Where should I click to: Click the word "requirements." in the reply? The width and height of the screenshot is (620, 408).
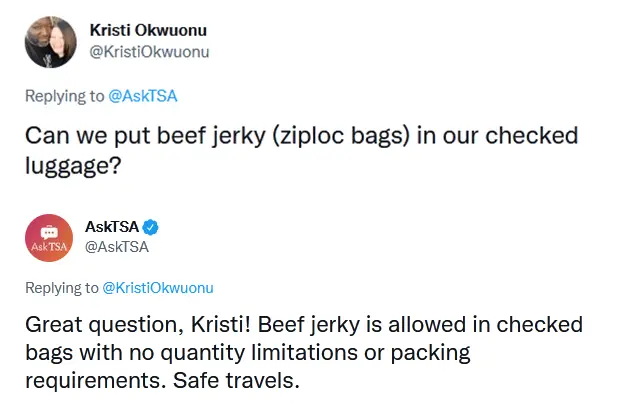(96, 382)
